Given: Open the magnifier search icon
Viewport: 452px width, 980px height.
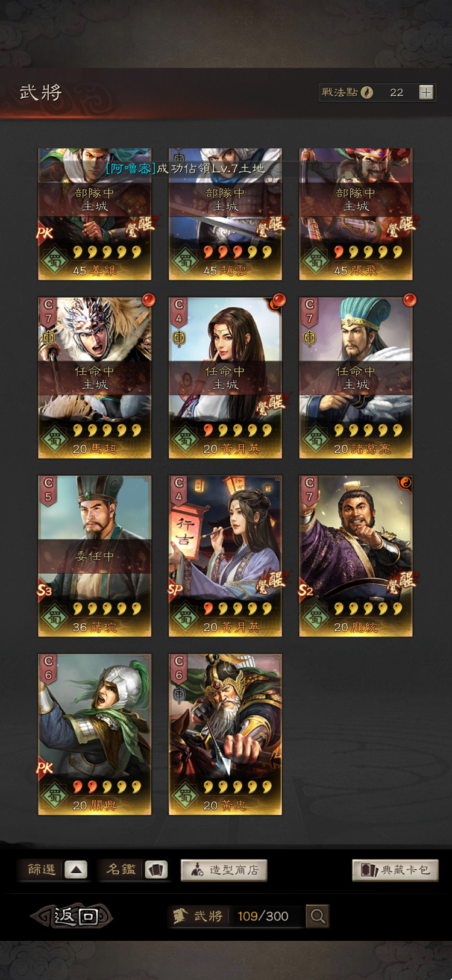Looking at the screenshot, I should [x=318, y=916].
